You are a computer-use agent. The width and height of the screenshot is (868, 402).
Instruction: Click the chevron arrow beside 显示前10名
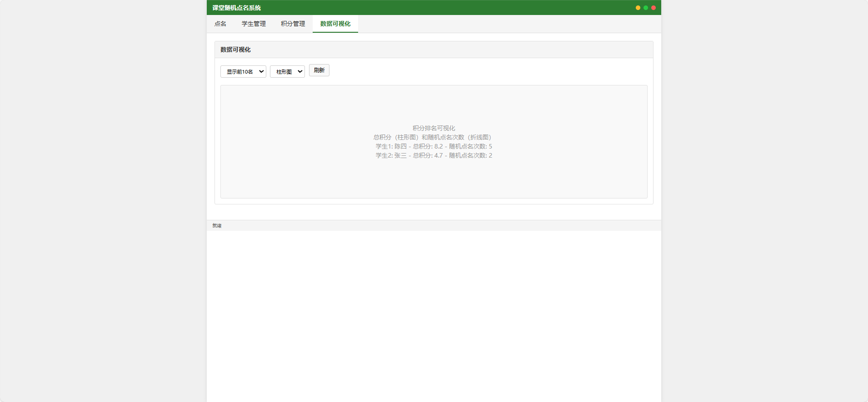tap(261, 72)
